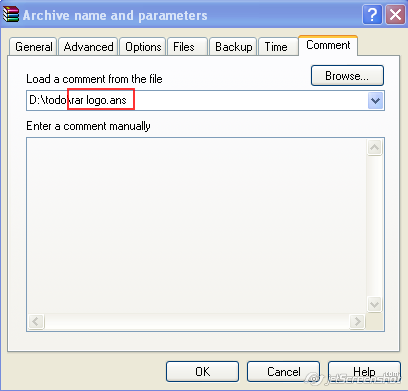408x391 pixels.
Task: Switch to the Advanced tab
Action: [x=88, y=47]
